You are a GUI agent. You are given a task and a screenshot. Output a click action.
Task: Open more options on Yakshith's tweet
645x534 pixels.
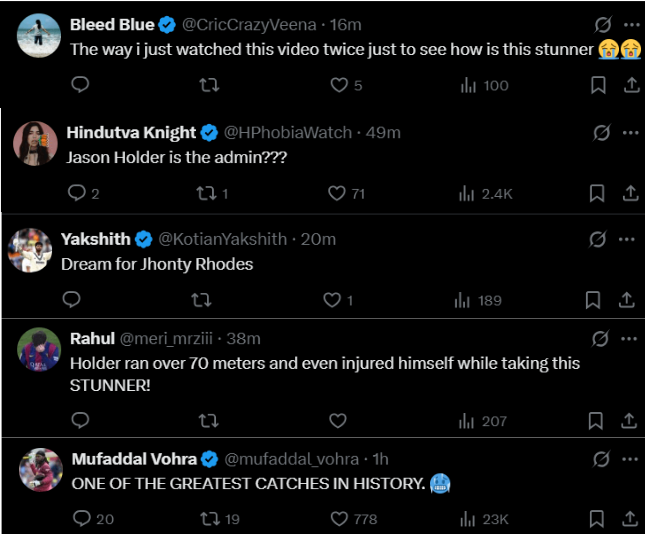click(x=626, y=239)
